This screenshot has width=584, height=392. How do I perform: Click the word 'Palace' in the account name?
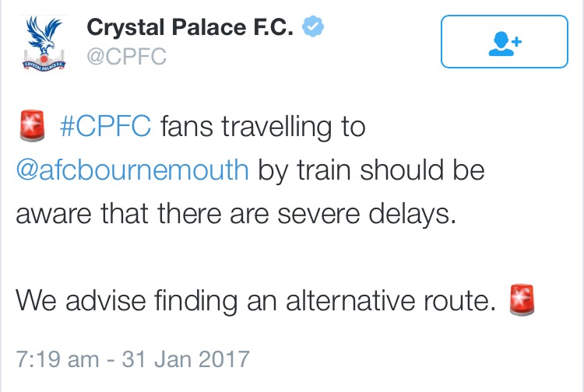click(207, 29)
